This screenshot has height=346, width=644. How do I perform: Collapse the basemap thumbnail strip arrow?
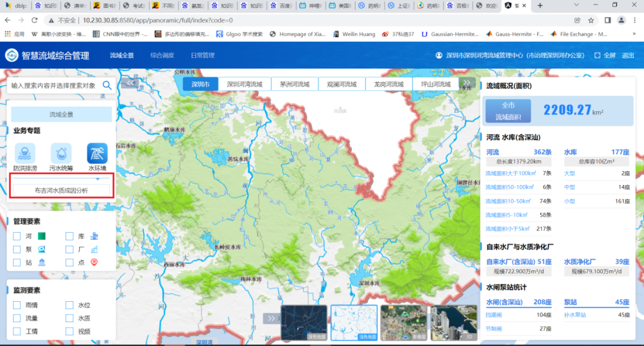click(271, 319)
